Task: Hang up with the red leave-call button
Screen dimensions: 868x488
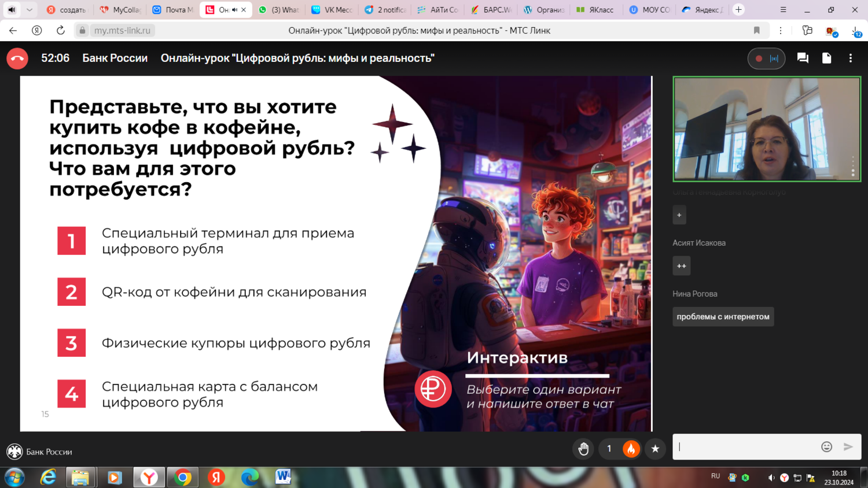Action: tap(17, 58)
